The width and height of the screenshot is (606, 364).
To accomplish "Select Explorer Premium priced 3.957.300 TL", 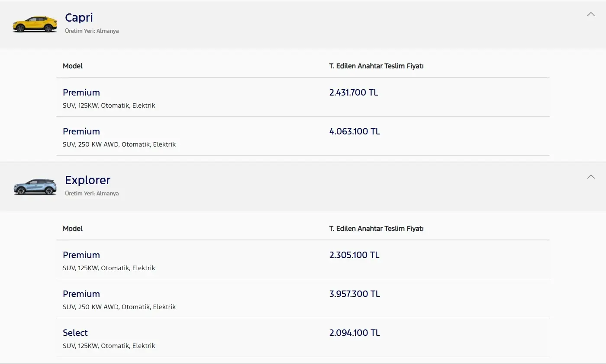I will point(81,294).
